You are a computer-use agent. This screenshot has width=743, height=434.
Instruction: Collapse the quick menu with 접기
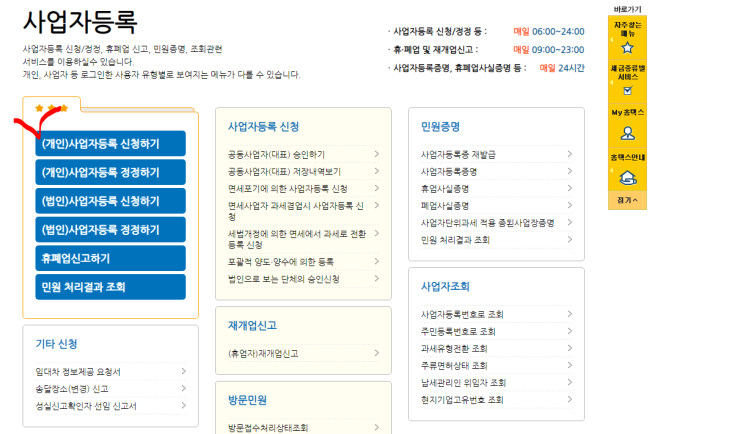(x=627, y=200)
